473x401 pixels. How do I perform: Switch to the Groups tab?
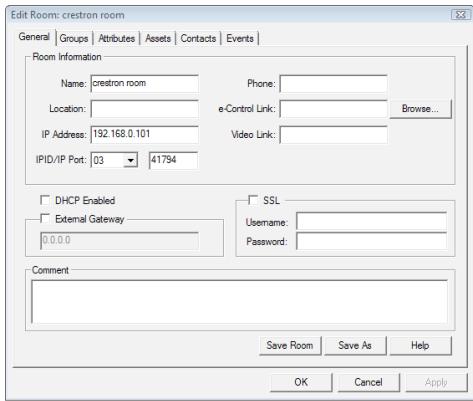click(74, 38)
